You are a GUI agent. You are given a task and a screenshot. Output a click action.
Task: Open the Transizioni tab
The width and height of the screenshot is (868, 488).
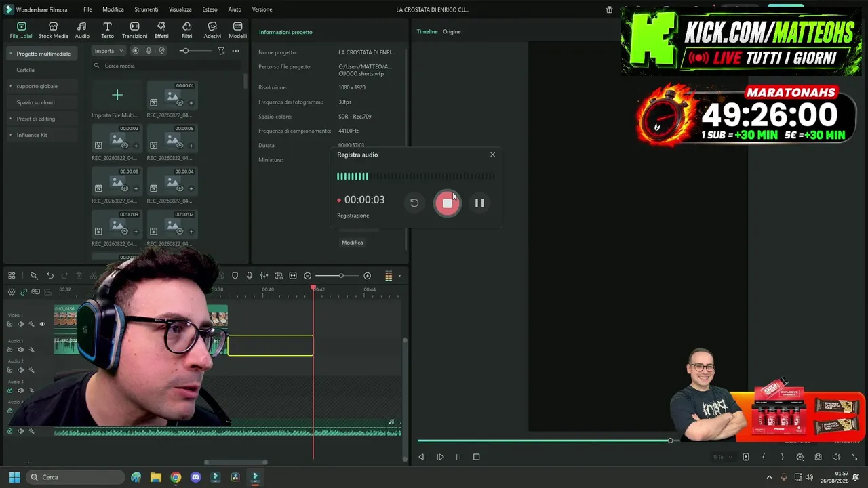click(134, 30)
